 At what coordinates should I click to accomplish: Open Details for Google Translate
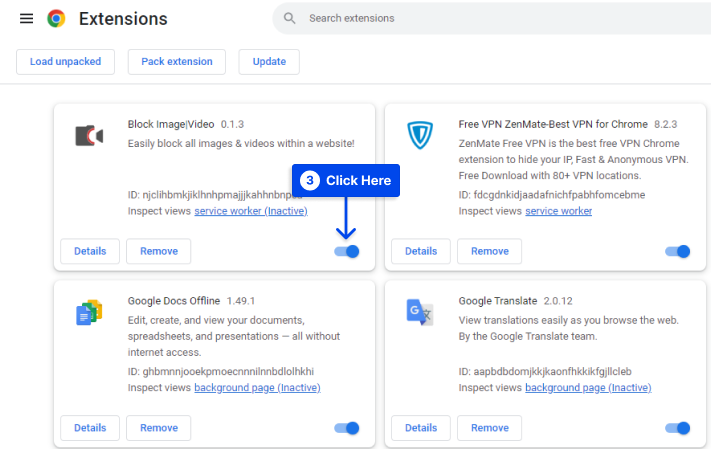tap(421, 428)
